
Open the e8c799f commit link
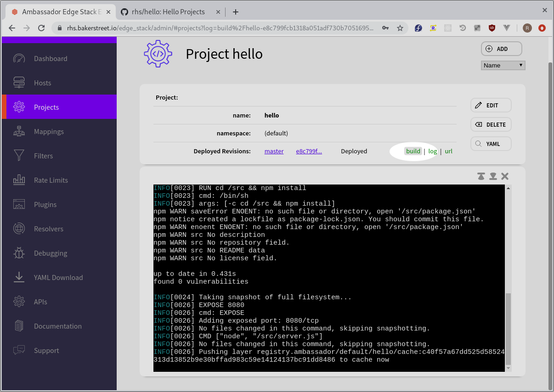click(x=309, y=151)
